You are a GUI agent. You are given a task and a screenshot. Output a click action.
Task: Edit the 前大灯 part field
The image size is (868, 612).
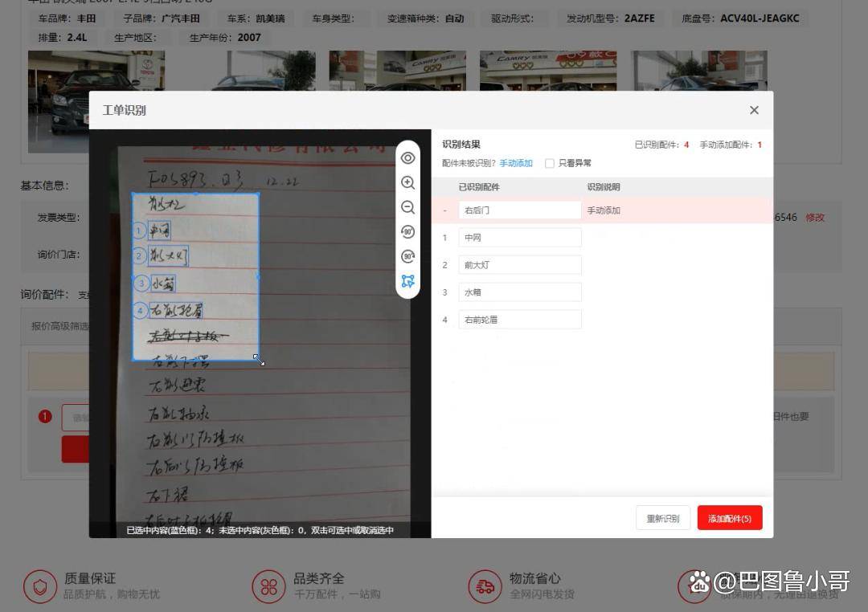point(520,265)
